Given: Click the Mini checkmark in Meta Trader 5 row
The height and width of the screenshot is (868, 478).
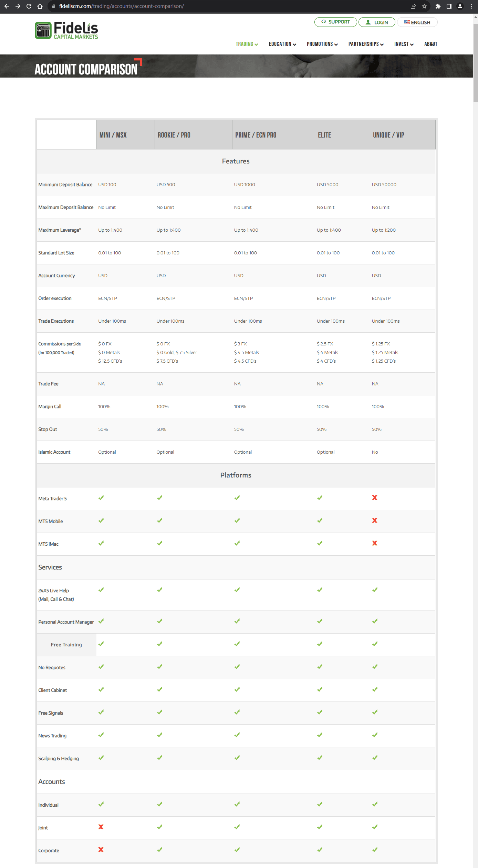Looking at the screenshot, I should [x=101, y=498].
